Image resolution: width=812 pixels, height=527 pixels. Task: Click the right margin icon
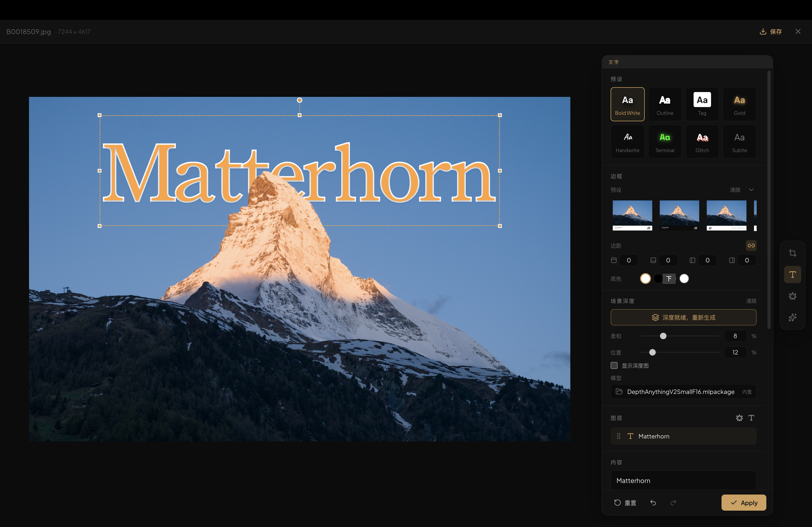(x=732, y=260)
